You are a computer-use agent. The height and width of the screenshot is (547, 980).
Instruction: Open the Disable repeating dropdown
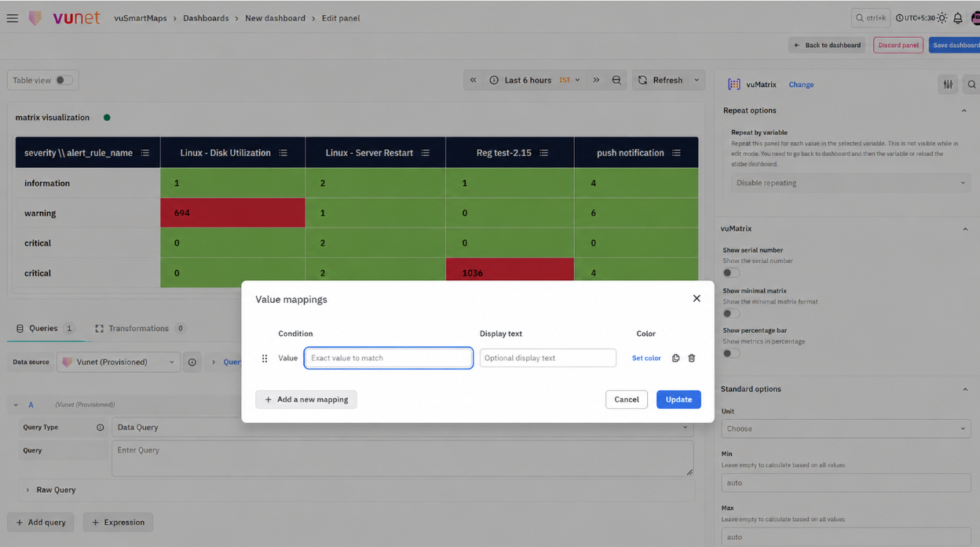point(850,183)
